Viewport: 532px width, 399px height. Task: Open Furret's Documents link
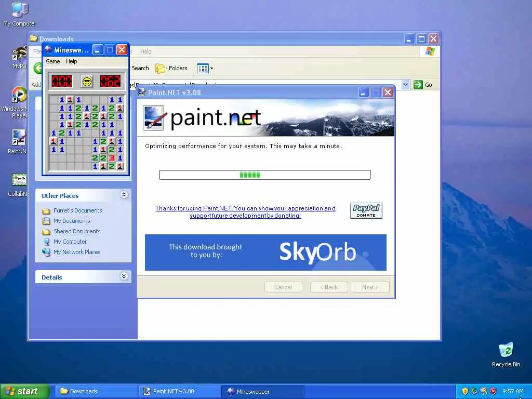78,210
